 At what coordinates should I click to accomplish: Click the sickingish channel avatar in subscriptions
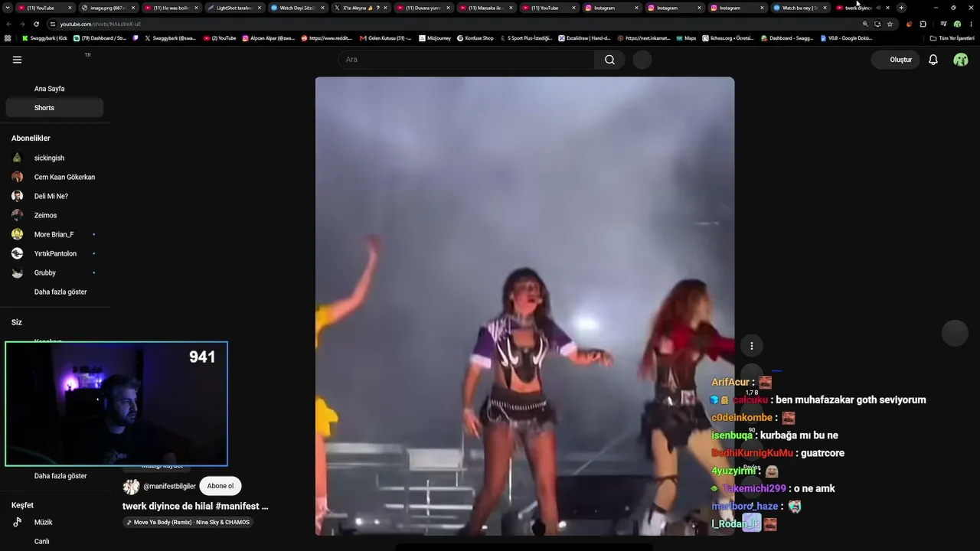tap(17, 158)
